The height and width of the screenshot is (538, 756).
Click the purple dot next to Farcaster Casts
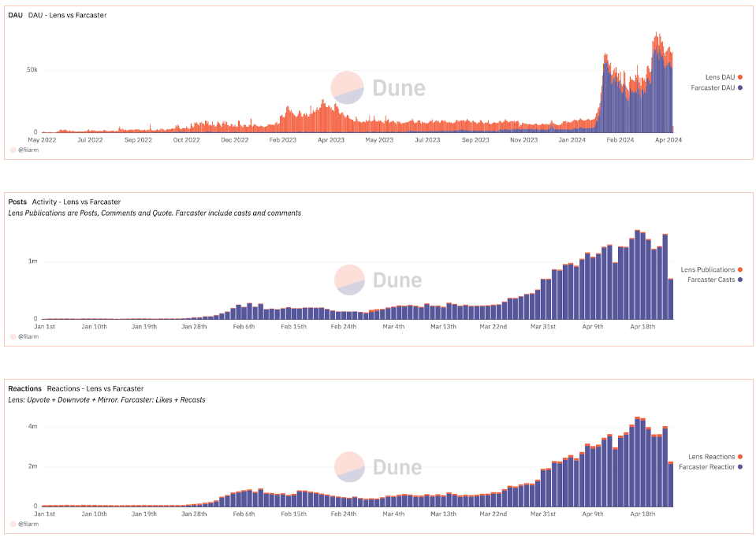pos(740,280)
